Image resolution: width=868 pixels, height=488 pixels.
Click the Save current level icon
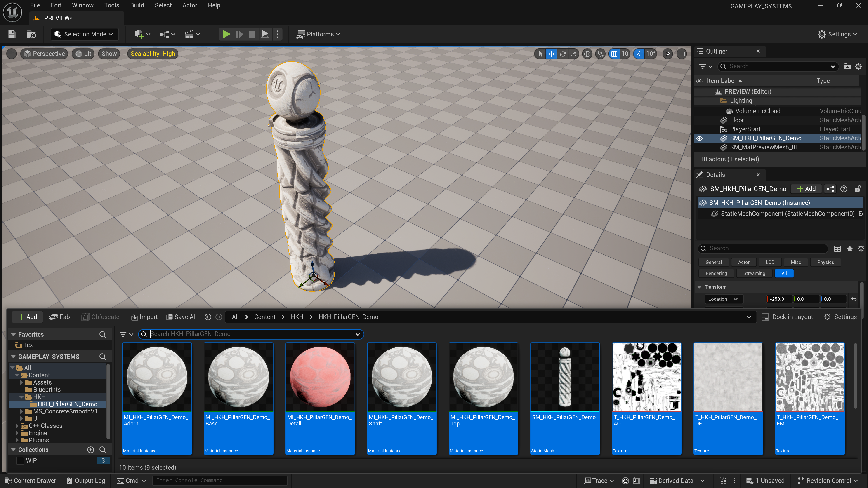(12, 34)
